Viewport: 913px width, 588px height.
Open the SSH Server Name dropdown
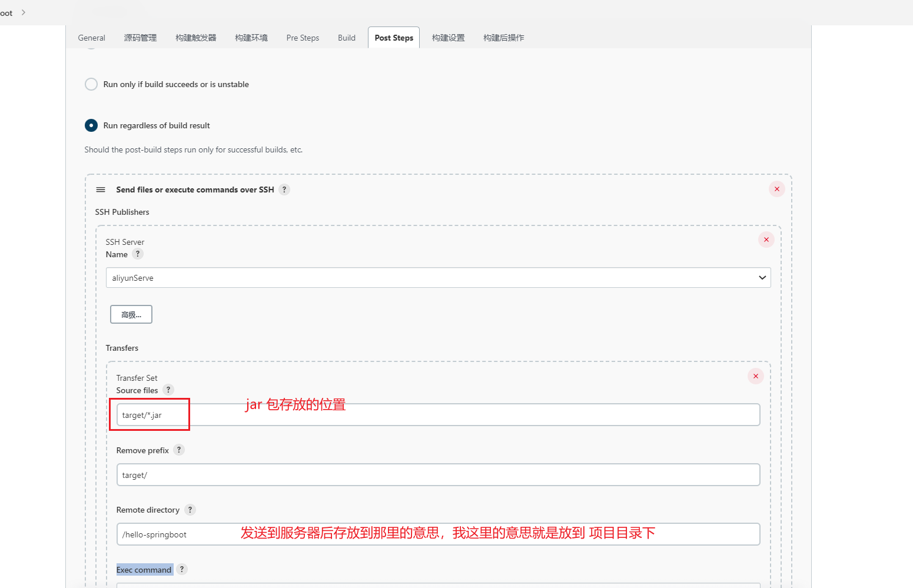[438, 278]
